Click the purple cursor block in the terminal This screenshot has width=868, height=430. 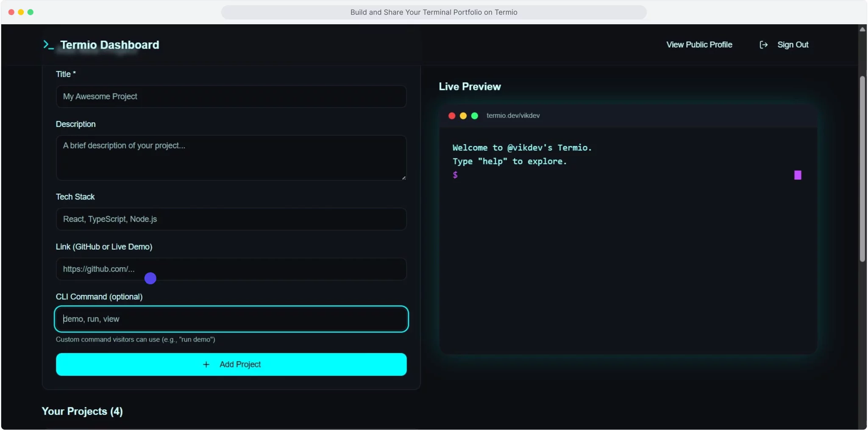coord(797,175)
